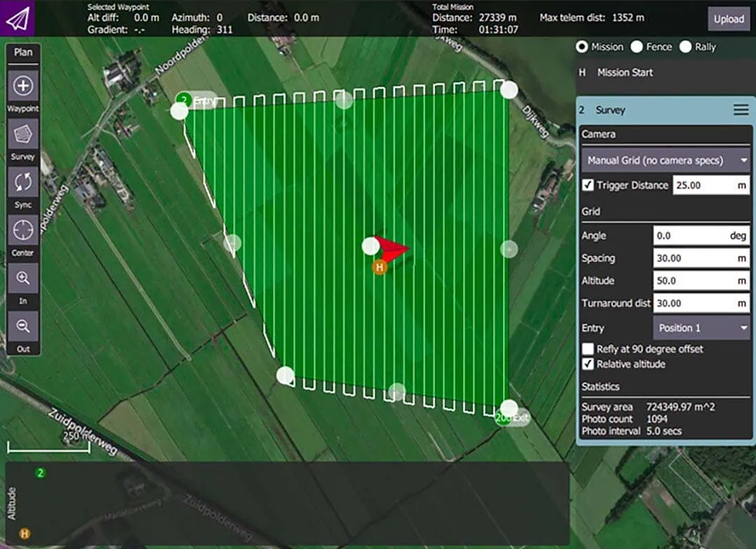Click the Total Mission Distance 27339 m
The image size is (756, 549).
[498, 18]
